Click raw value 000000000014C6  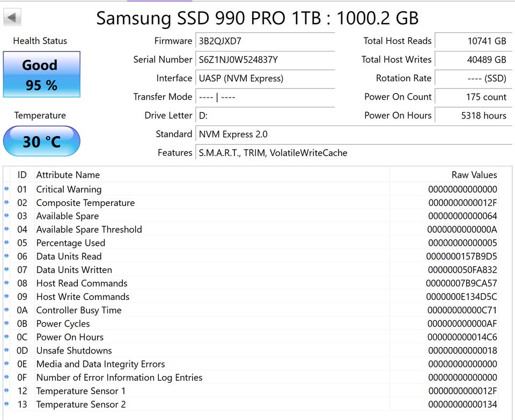(x=462, y=337)
